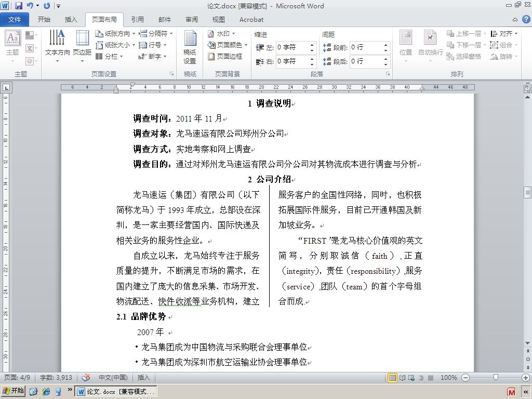Minimize the ribbon with the caret icon
The width and height of the screenshot is (532, 399).
515,20
